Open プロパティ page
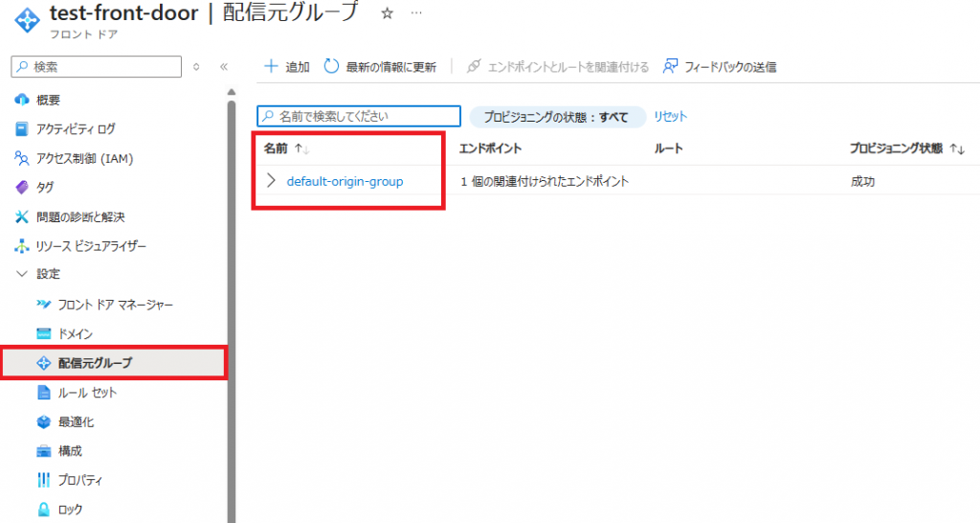The image size is (980, 523). (x=80, y=480)
